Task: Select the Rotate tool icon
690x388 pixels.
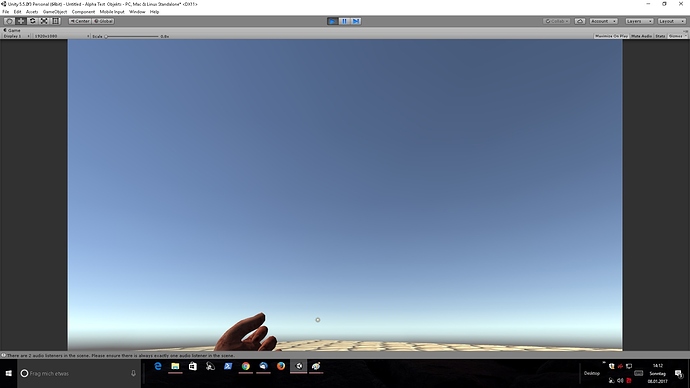Action: pos(32,21)
